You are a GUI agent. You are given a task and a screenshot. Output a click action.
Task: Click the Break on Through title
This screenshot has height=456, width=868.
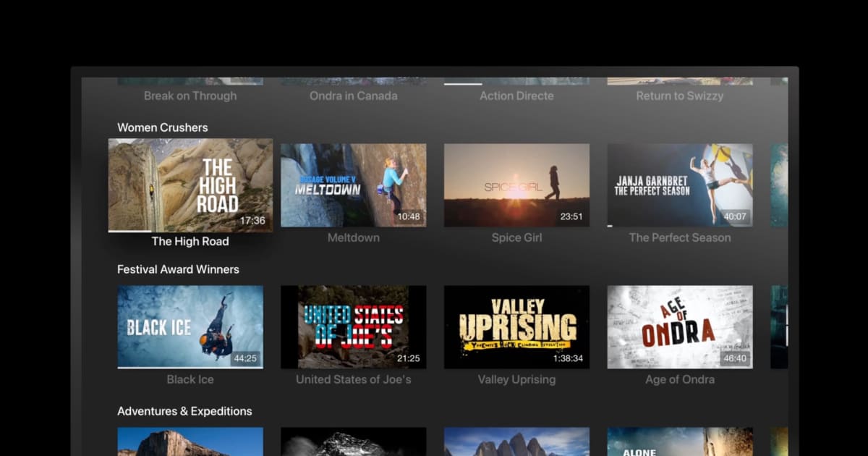pos(190,96)
